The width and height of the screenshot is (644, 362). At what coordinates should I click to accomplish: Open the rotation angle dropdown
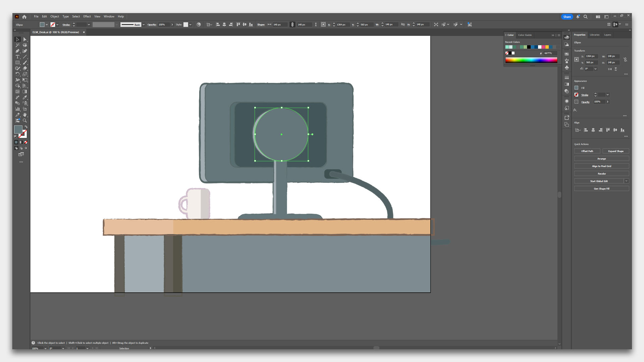(x=595, y=69)
